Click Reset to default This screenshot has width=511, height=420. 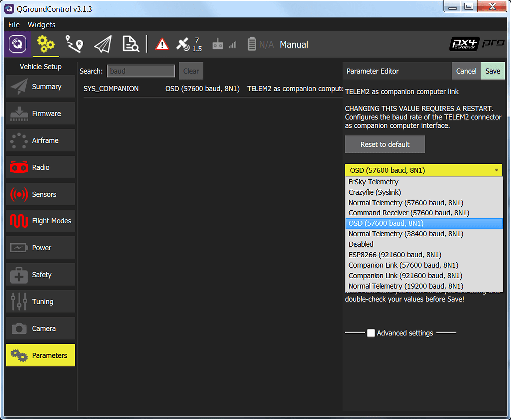click(x=384, y=144)
